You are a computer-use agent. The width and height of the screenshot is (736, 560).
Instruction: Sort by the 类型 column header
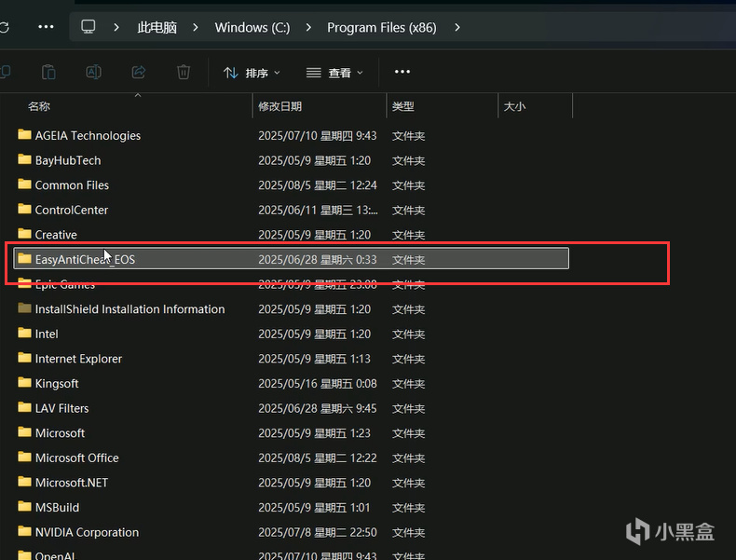402,106
